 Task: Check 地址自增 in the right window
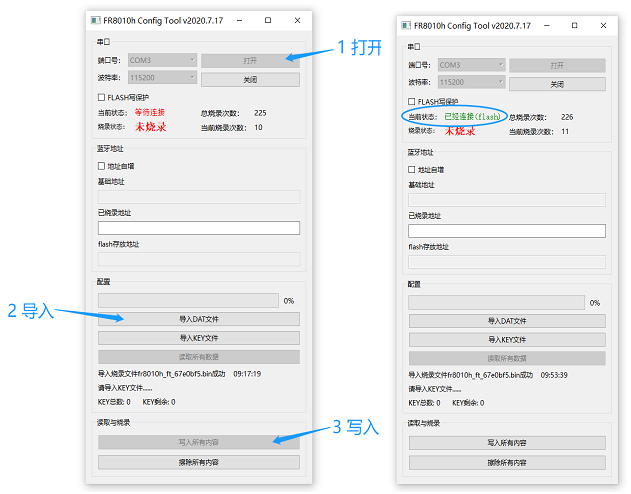click(412, 169)
